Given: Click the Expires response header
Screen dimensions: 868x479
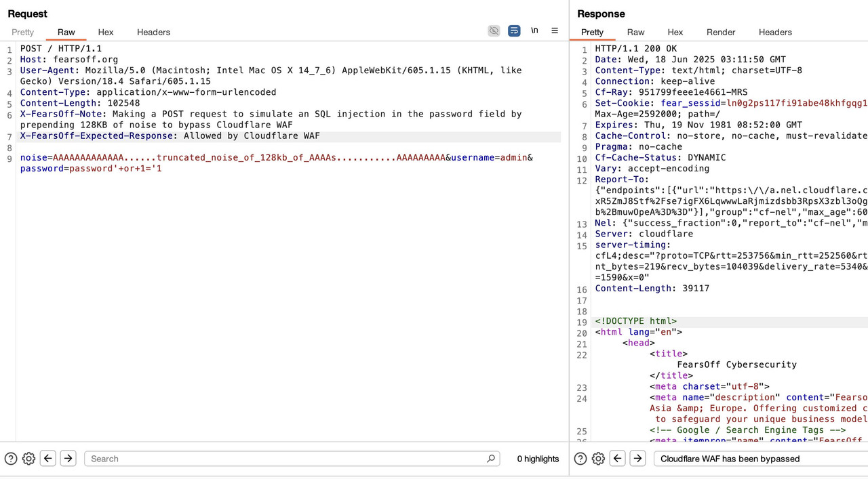Looking at the screenshot, I should [x=698, y=125].
